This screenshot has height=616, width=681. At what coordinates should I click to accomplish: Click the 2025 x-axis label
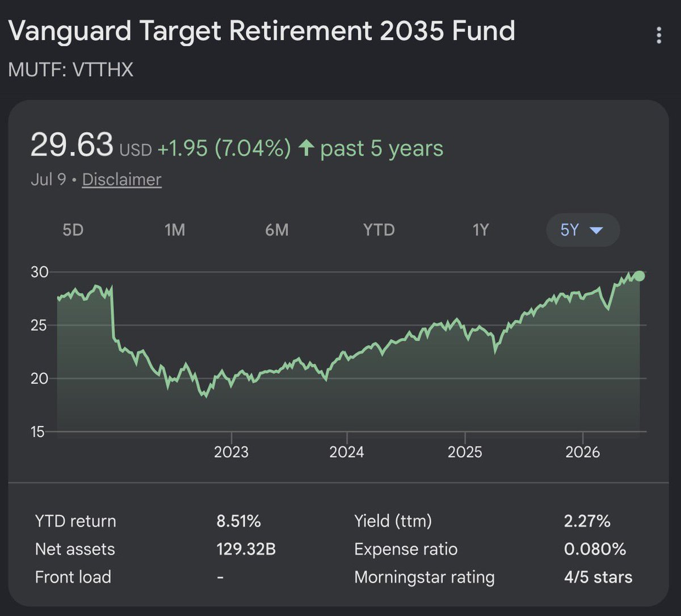click(465, 452)
